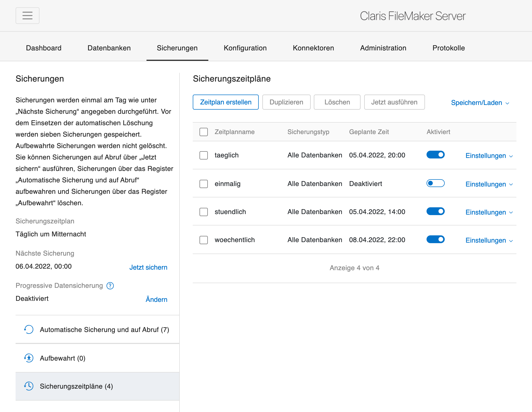This screenshot has width=532, height=412.
Task: Click Zeitplan erstellen button
Action: tap(226, 102)
